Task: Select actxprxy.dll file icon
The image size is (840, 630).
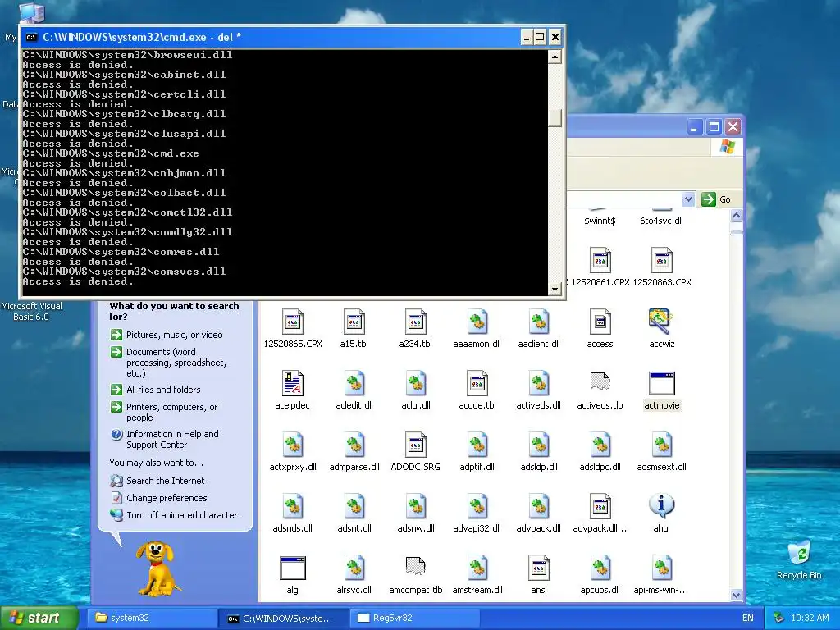Action: click(x=293, y=445)
